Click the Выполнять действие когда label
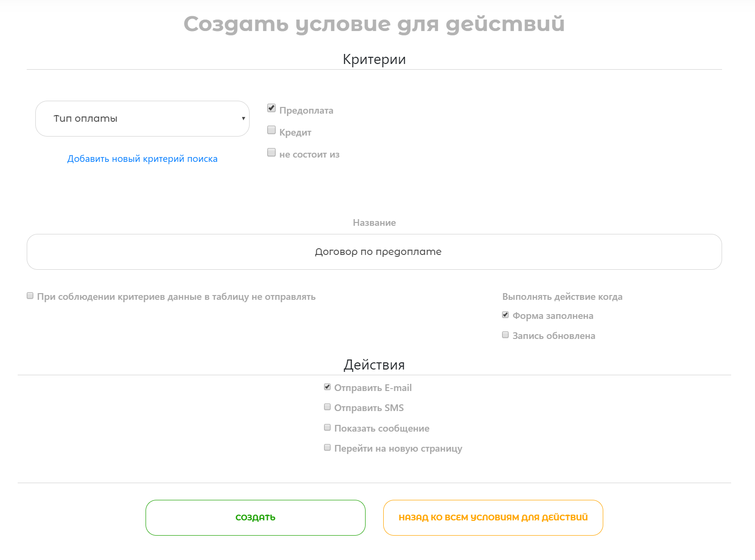 click(562, 296)
